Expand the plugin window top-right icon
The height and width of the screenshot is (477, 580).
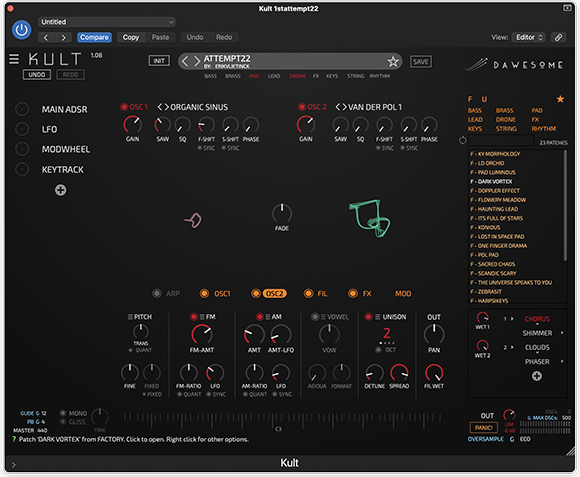pyautogui.click(x=567, y=8)
